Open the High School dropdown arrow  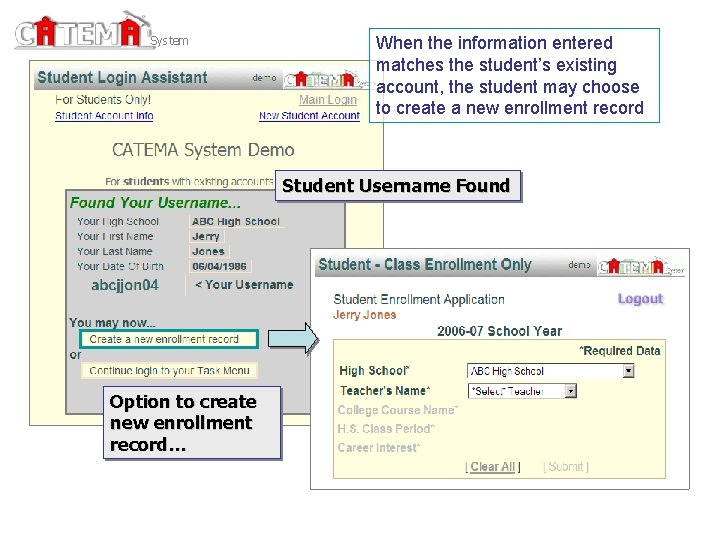[628, 371]
